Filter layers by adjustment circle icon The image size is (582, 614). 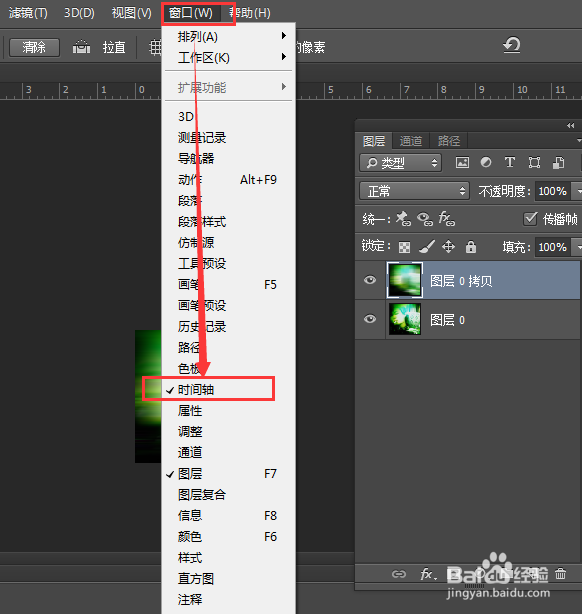(486, 162)
